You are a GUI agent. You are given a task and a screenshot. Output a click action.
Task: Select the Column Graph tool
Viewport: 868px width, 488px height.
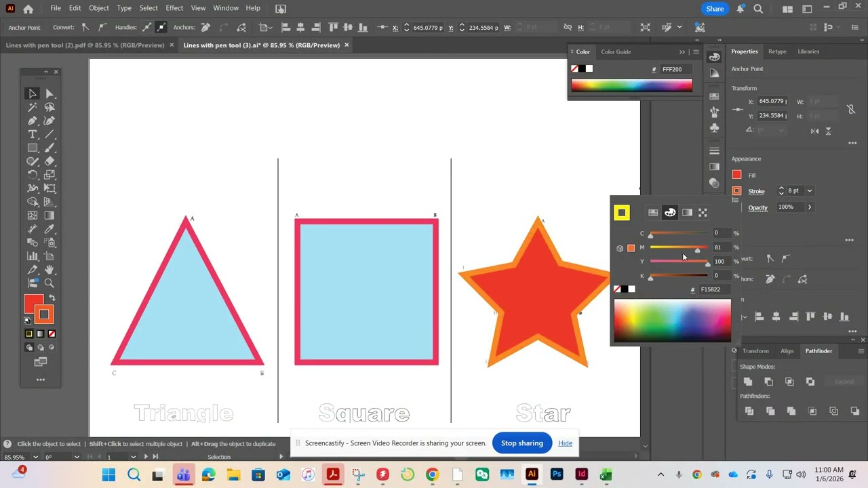(33, 256)
